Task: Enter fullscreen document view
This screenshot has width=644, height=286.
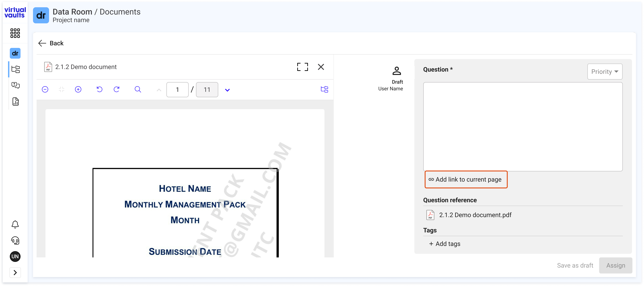Action: pos(302,67)
